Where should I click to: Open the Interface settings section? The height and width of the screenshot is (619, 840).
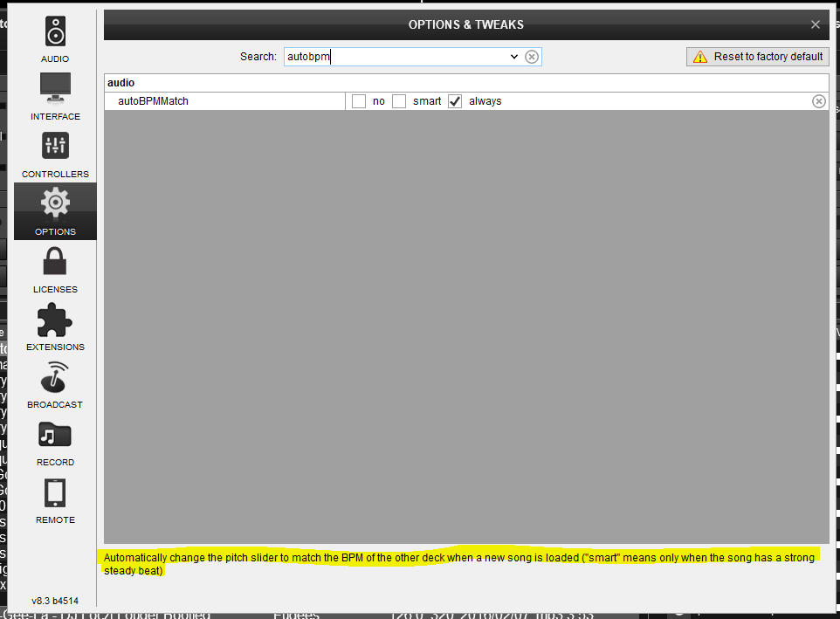(55, 96)
